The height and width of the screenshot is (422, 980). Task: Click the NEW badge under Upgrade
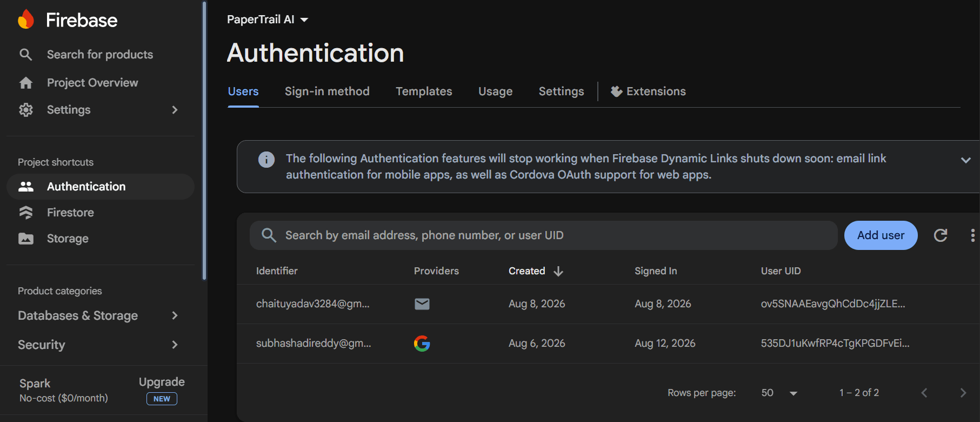(162, 399)
